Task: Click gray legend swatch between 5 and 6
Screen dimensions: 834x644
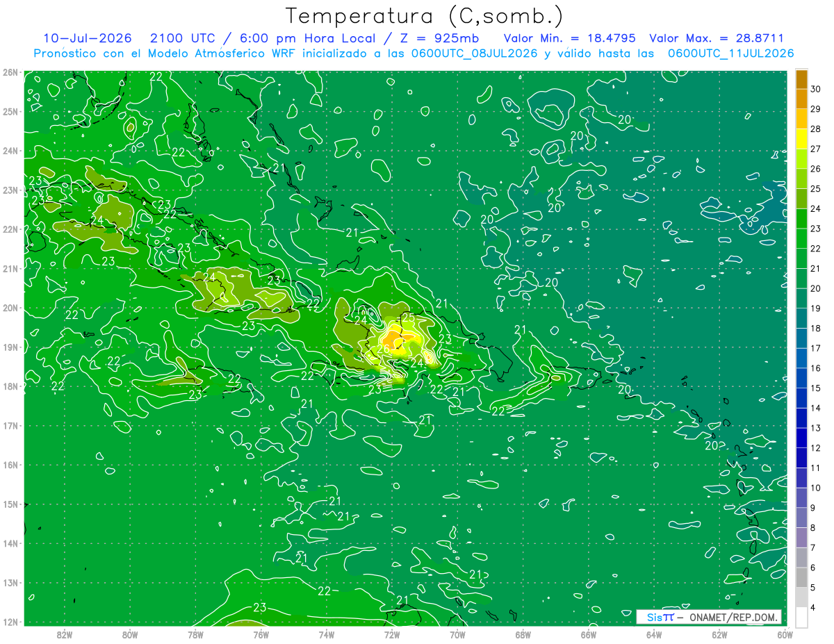Action: point(801,578)
